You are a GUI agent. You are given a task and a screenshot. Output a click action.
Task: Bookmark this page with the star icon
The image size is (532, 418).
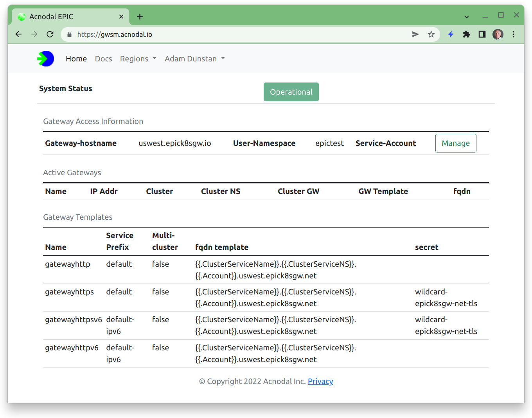[431, 34]
